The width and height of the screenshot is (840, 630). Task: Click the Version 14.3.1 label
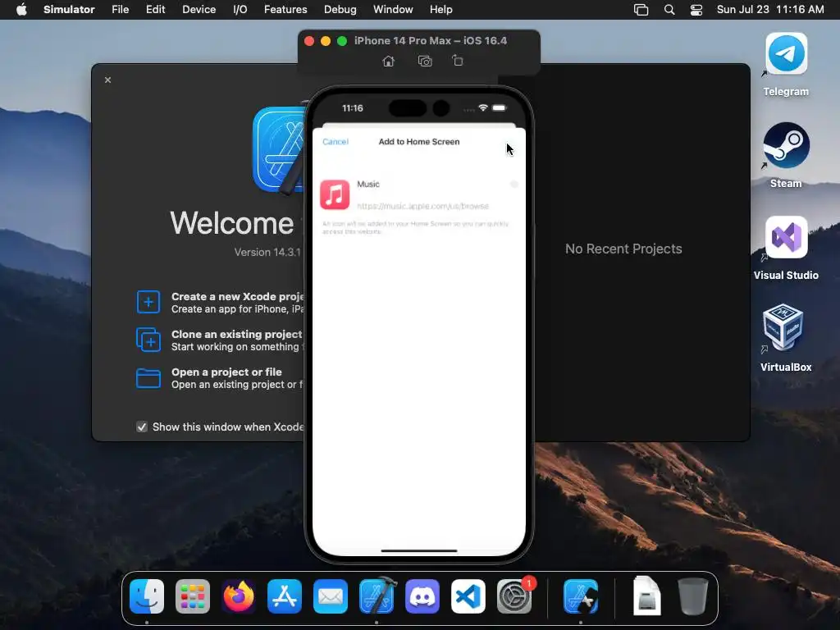267,253
